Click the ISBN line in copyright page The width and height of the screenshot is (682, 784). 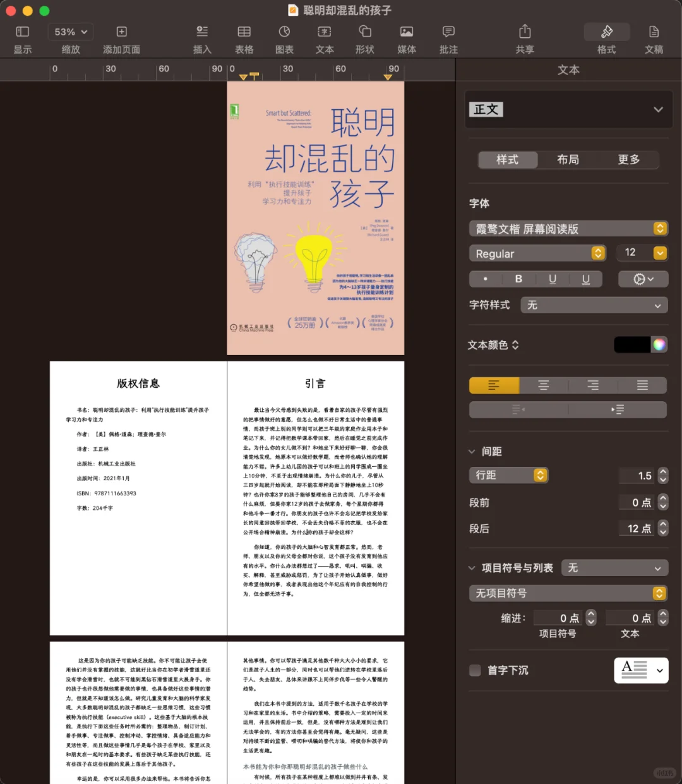pyautogui.click(x=106, y=493)
